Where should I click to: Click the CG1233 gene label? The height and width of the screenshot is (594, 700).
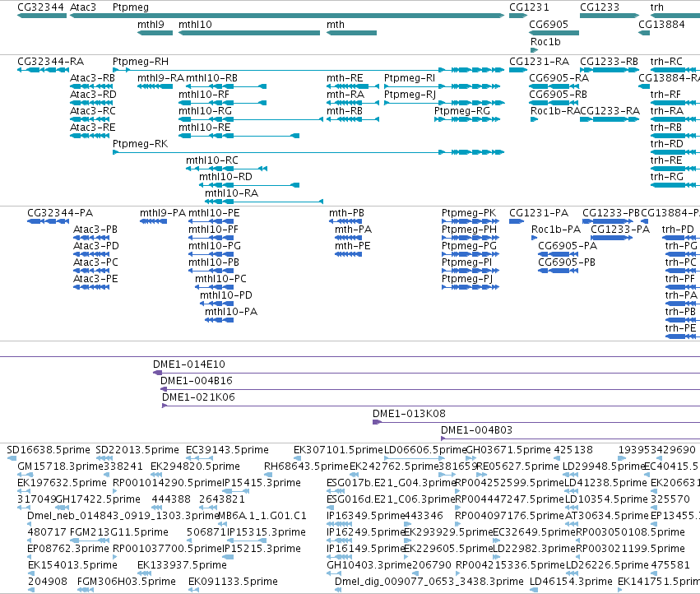click(600, 7)
